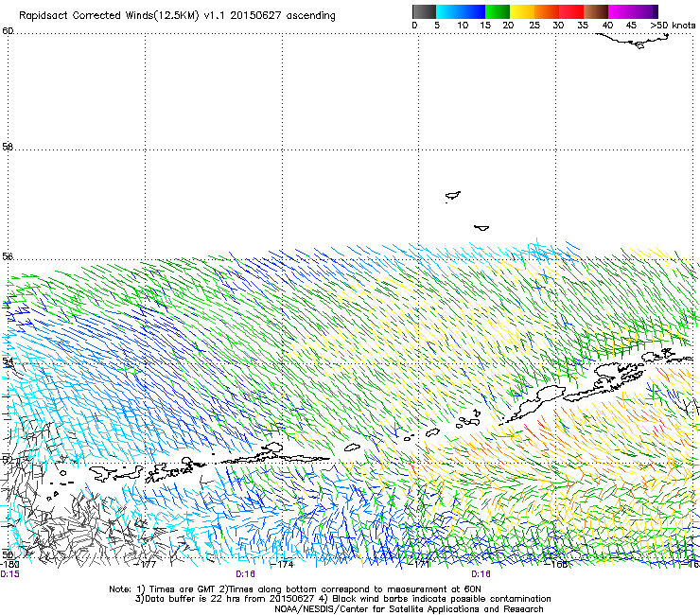
Task: Click the latitude label '60'
Action: (8, 31)
